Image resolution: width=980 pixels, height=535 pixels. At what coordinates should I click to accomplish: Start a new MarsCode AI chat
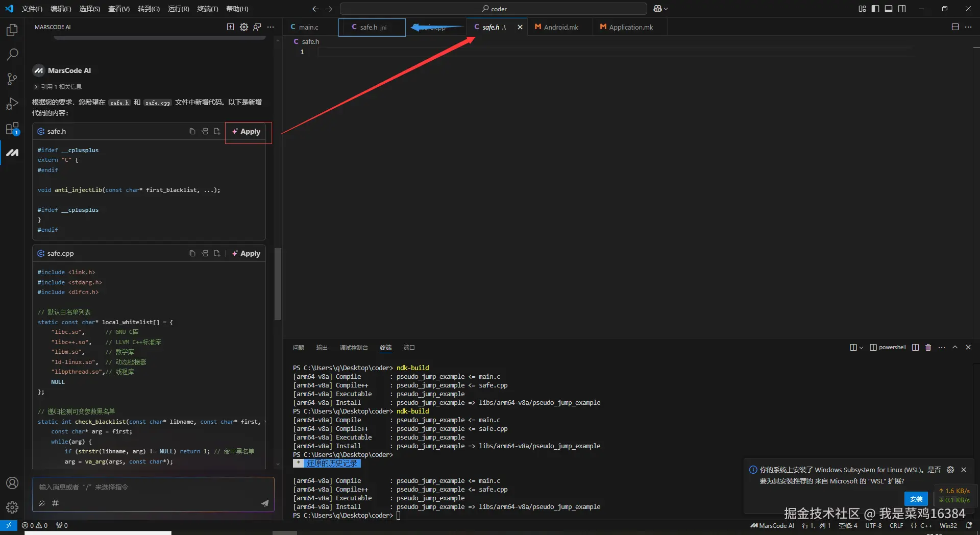[x=230, y=27]
